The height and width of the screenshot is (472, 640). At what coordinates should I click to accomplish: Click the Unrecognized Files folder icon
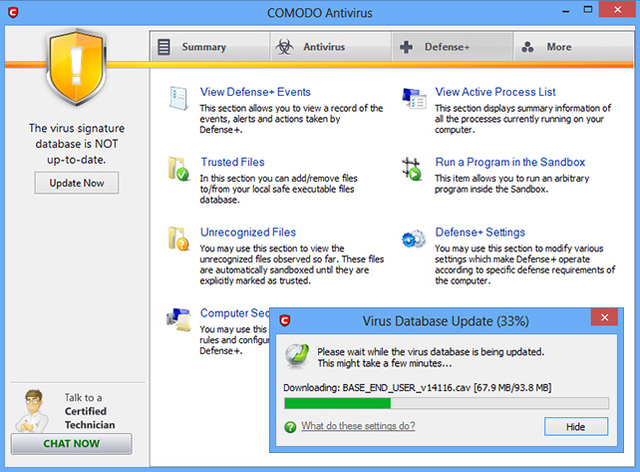click(180, 239)
